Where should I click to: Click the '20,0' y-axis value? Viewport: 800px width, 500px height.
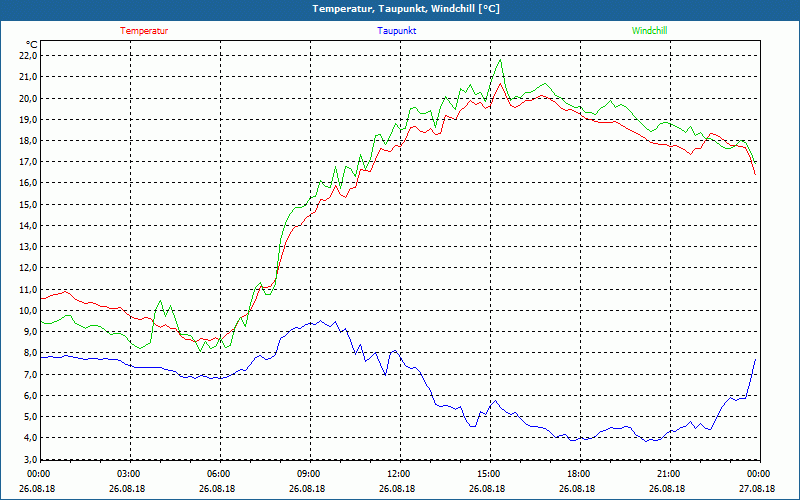(29, 98)
